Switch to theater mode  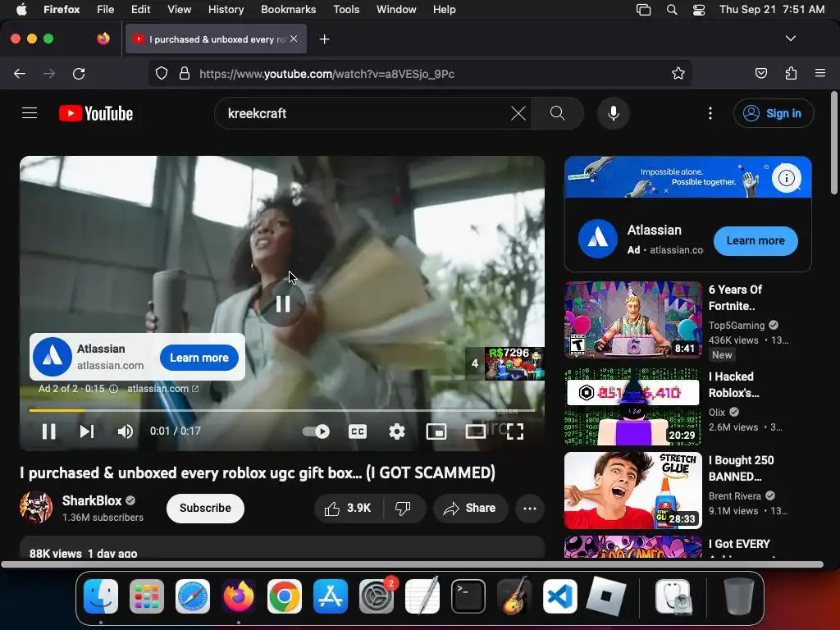pyautogui.click(x=475, y=431)
